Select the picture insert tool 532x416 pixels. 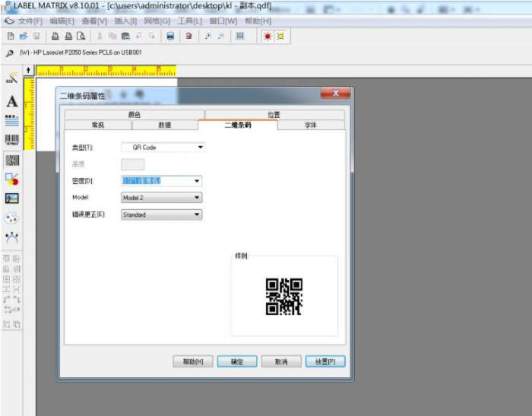click(12, 198)
